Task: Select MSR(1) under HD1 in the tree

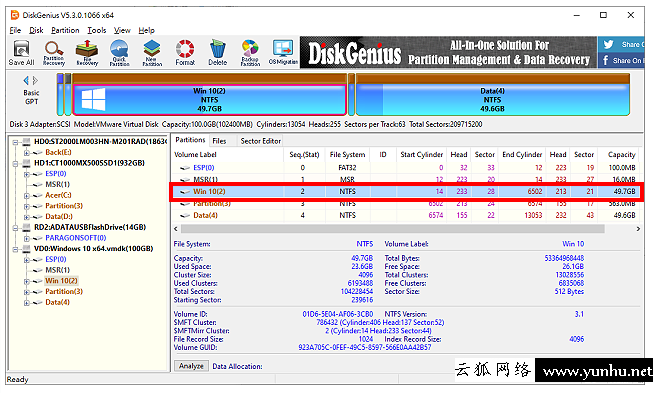Action: coord(57,184)
